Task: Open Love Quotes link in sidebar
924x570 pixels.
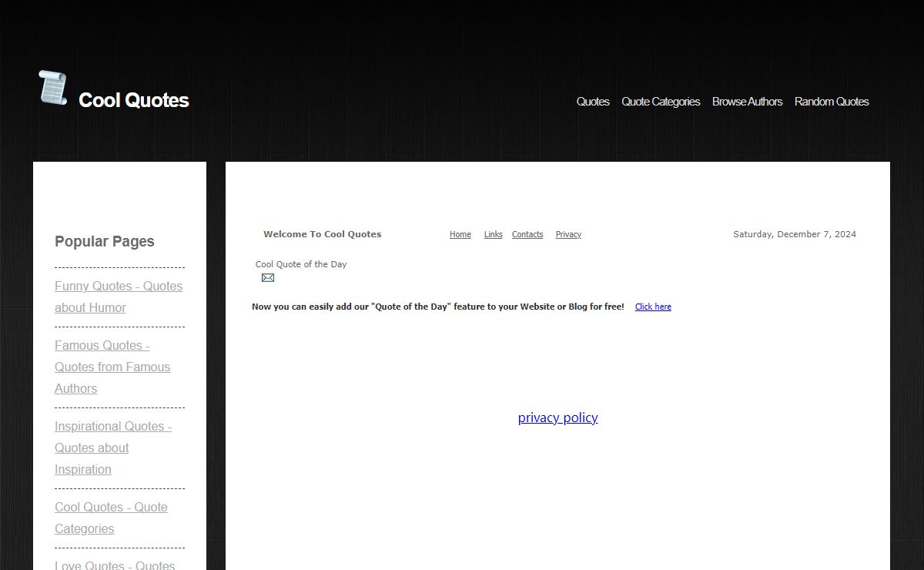Action: 115,565
